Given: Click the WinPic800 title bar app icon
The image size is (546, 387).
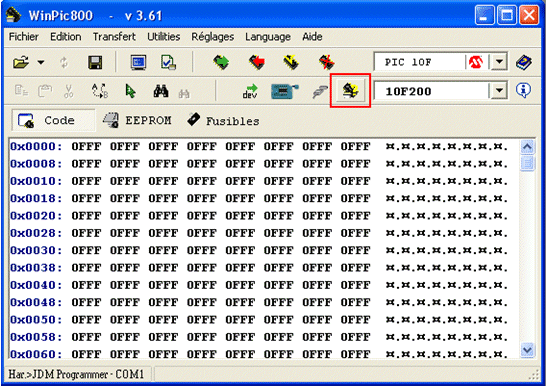Looking at the screenshot, I should point(14,15).
